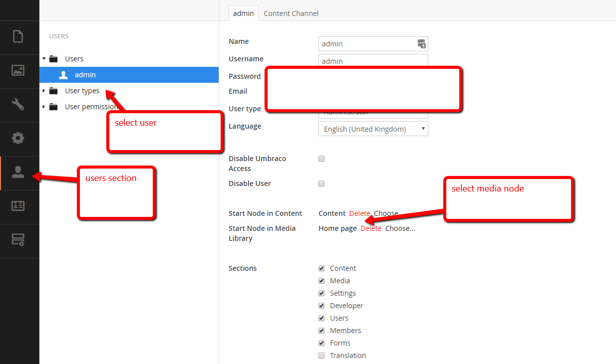Open the Users section icon
The image size is (616, 364).
click(x=18, y=173)
